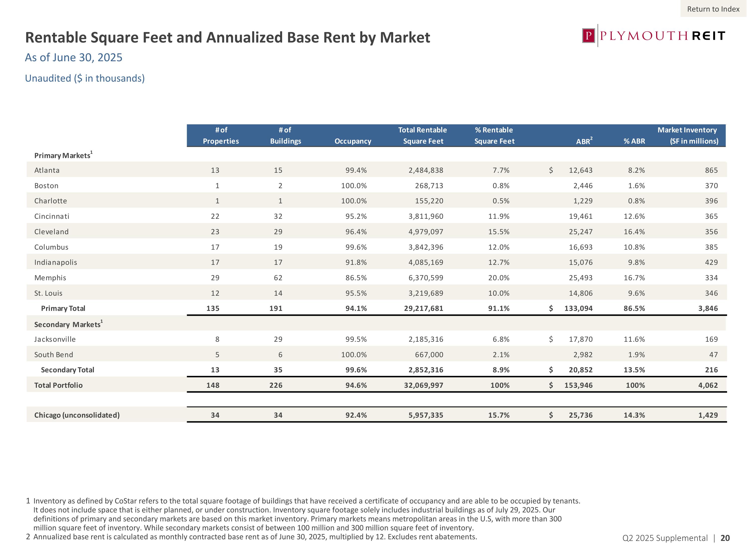Screen dimensions: 747x560
Task: Click the Plymouth REIT P logo icon
Action: coord(589,36)
